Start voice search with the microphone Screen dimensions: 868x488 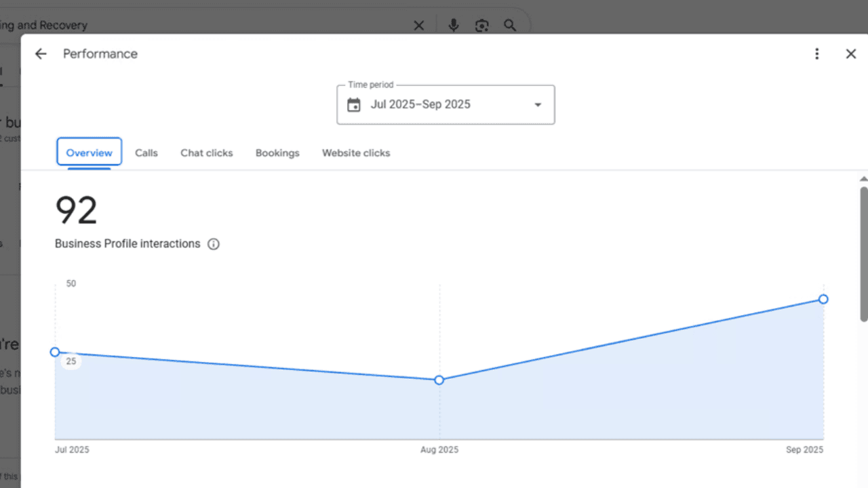(454, 26)
